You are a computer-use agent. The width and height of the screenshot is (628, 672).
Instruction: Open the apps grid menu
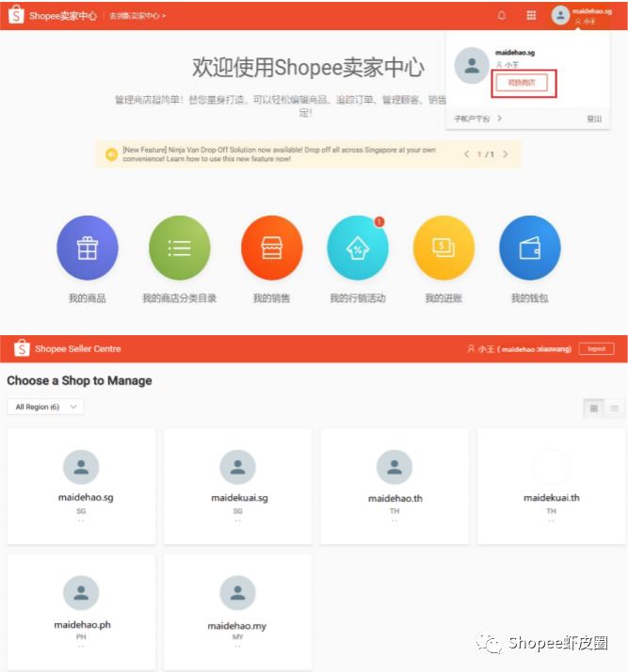click(x=531, y=15)
